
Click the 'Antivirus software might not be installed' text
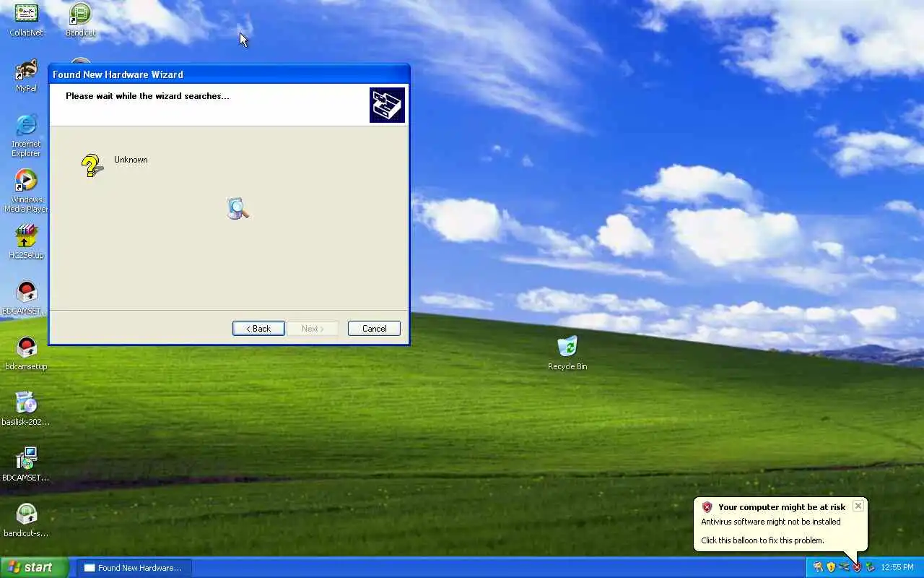click(771, 522)
